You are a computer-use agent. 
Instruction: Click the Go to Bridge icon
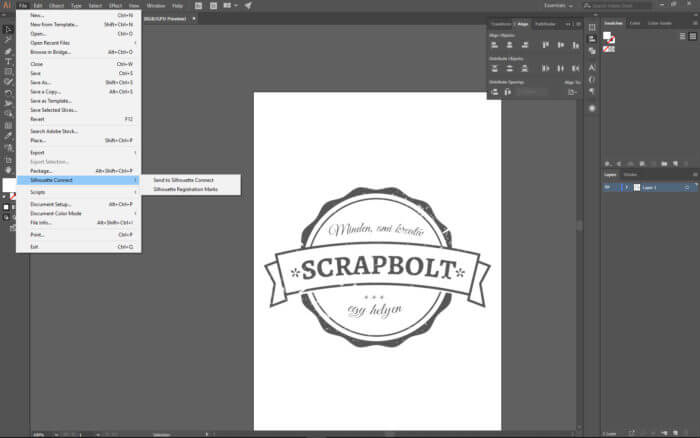198,6
